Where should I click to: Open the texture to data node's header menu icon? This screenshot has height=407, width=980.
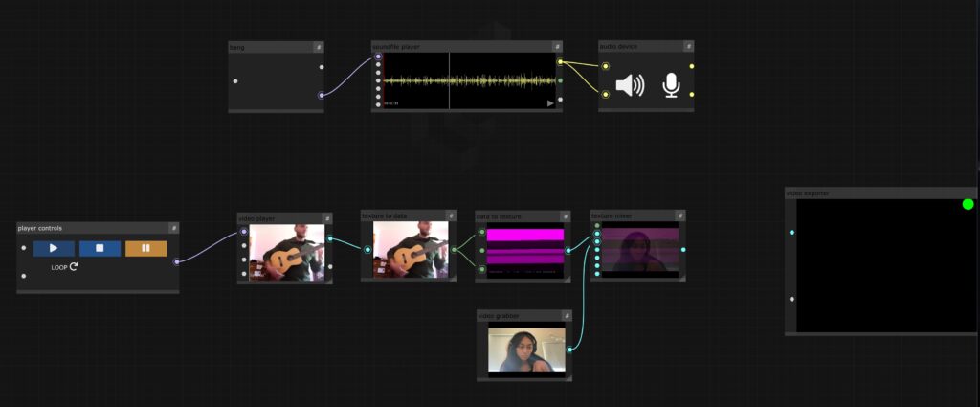point(451,215)
